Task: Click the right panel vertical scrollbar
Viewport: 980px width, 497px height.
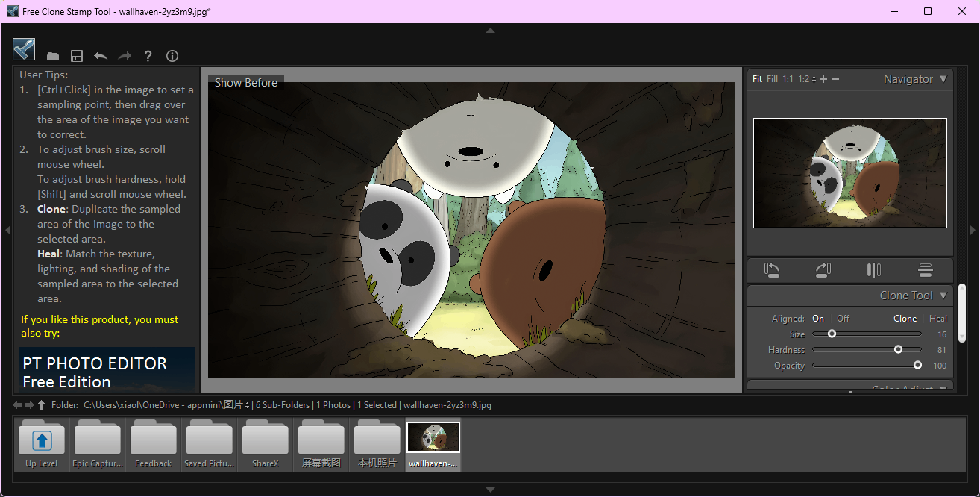Action: click(x=962, y=312)
